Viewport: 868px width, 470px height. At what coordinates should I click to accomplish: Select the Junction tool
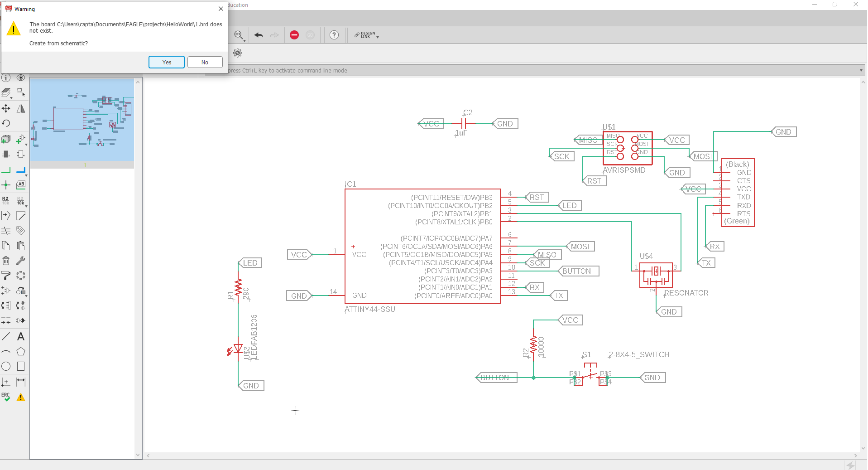[x=6, y=185]
